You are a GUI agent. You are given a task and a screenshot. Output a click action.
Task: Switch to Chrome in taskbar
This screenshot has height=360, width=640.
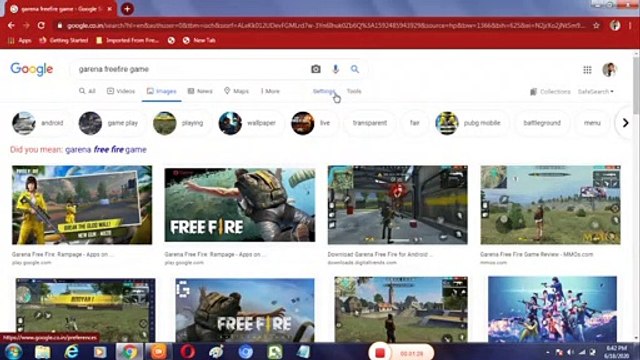tap(129, 351)
